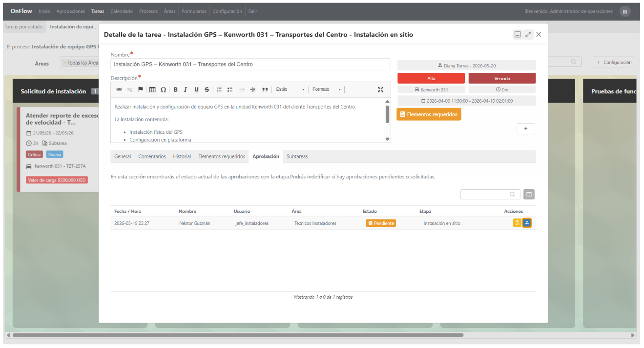Open Aprobaciones in the top navigation
This screenshot has height=348, width=644.
coord(71,11)
